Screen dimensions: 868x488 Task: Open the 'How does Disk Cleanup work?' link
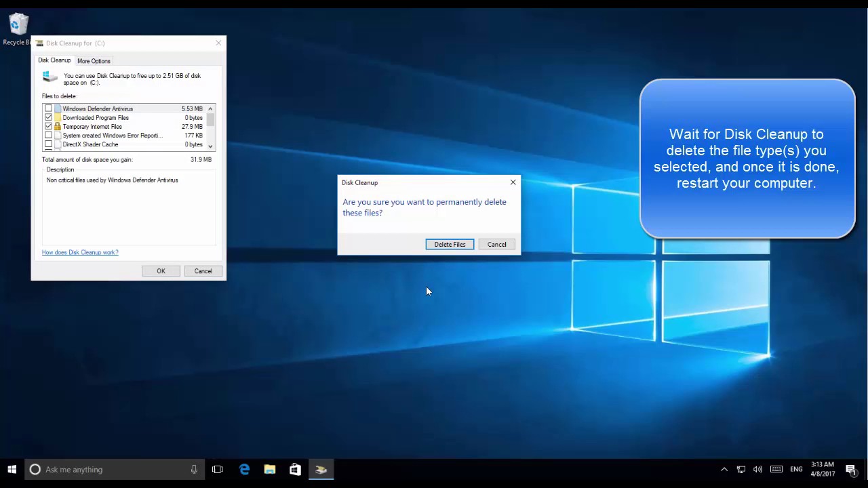pyautogui.click(x=80, y=252)
